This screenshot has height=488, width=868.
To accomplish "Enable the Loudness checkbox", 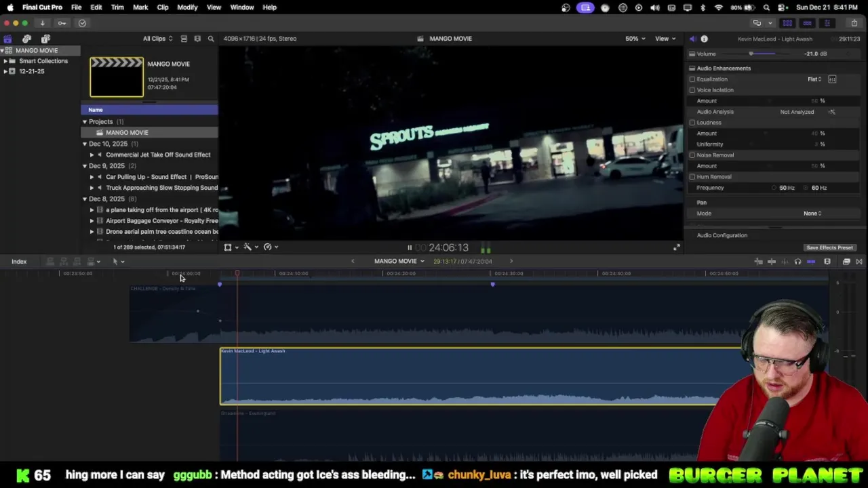I will point(692,123).
